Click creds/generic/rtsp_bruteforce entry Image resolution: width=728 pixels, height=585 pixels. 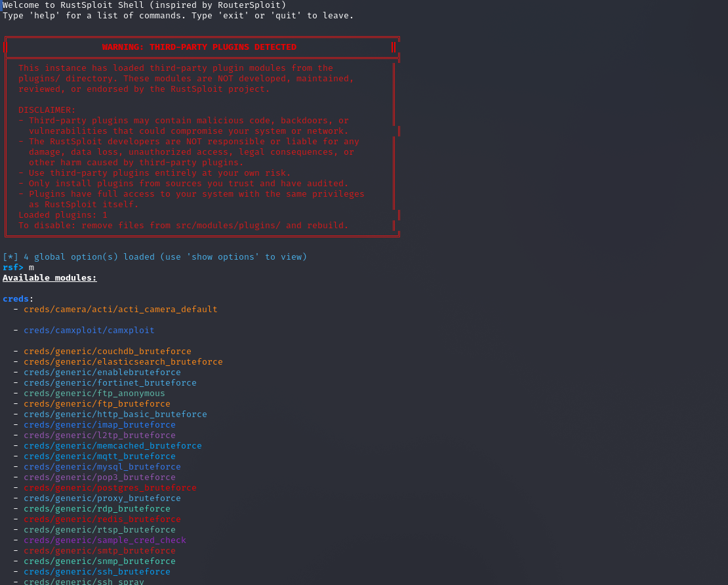[x=100, y=530]
